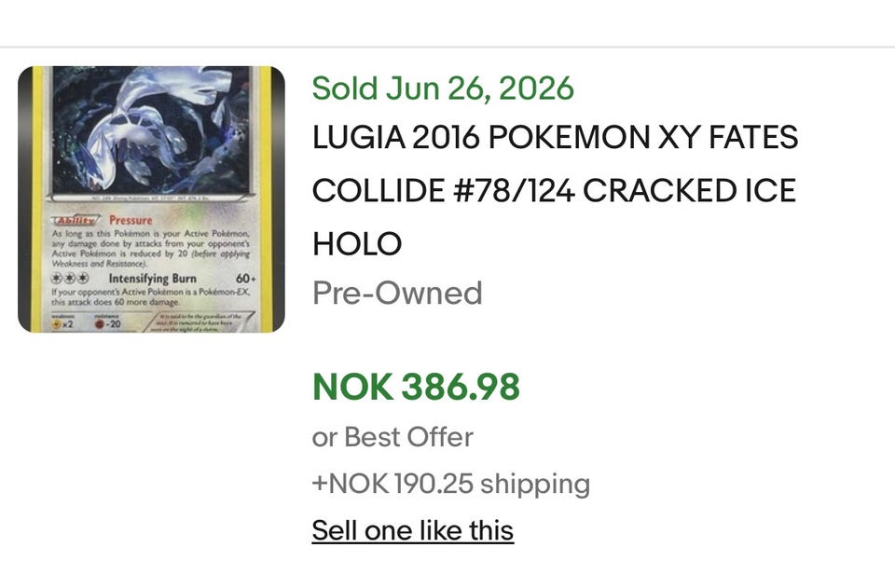Click the 'COLLIDE #78/124 CRACKED ICE' title line
The height and width of the screenshot is (588, 895).
click(x=554, y=190)
